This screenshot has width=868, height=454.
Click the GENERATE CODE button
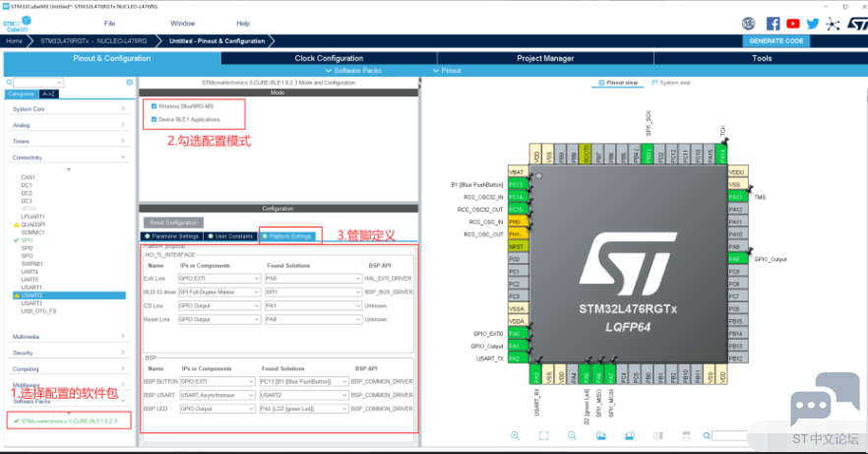776,41
